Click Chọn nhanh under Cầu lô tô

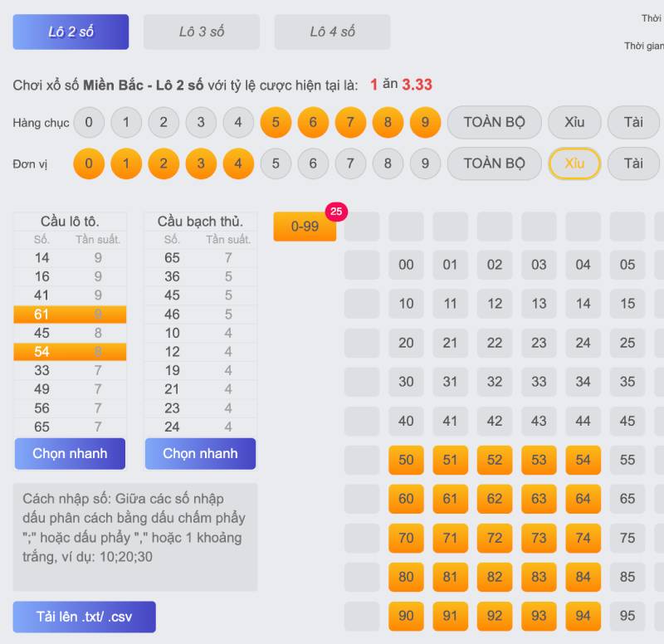coord(70,454)
